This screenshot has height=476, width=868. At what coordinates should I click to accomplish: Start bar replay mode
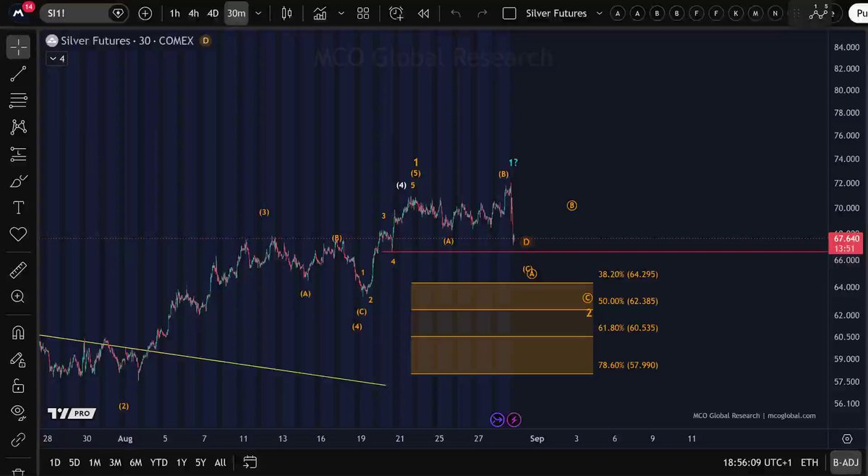[x=423, y=13]
